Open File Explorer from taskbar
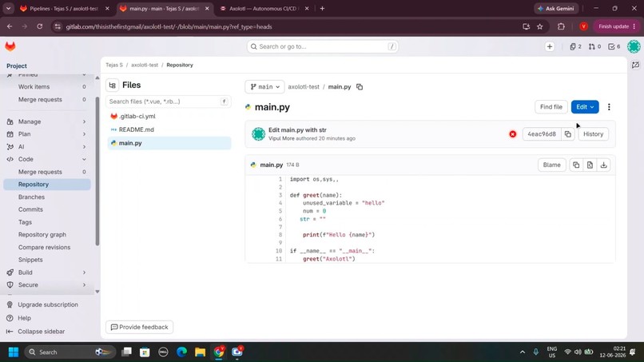This screenshot has height=362, width=644. (200, 352)
